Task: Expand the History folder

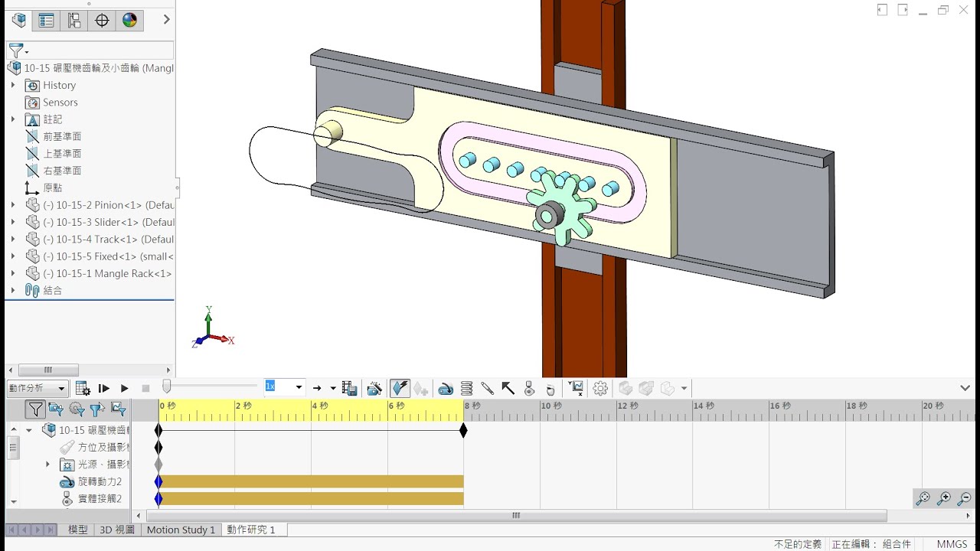Action: (x=12, y=85)
